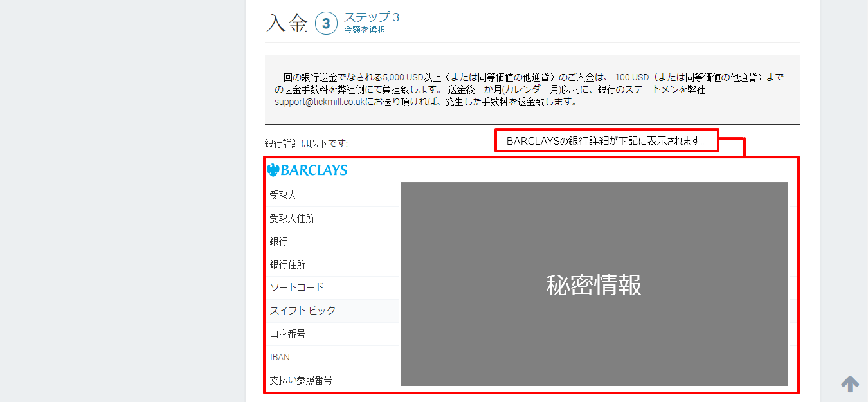Click the support@tickmill.co.uk email address
Viewport: 868px width, 402px height.
click(320, 102)
